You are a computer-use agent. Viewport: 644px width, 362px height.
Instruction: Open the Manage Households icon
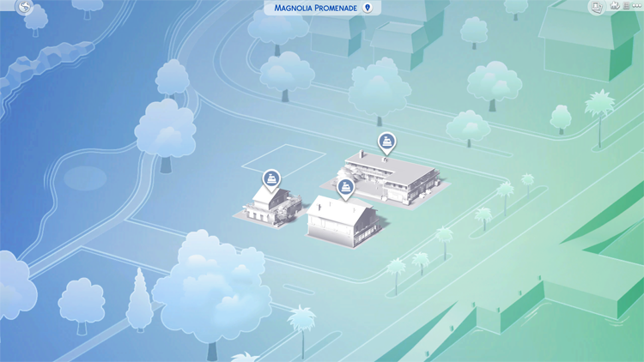[615, 5]
